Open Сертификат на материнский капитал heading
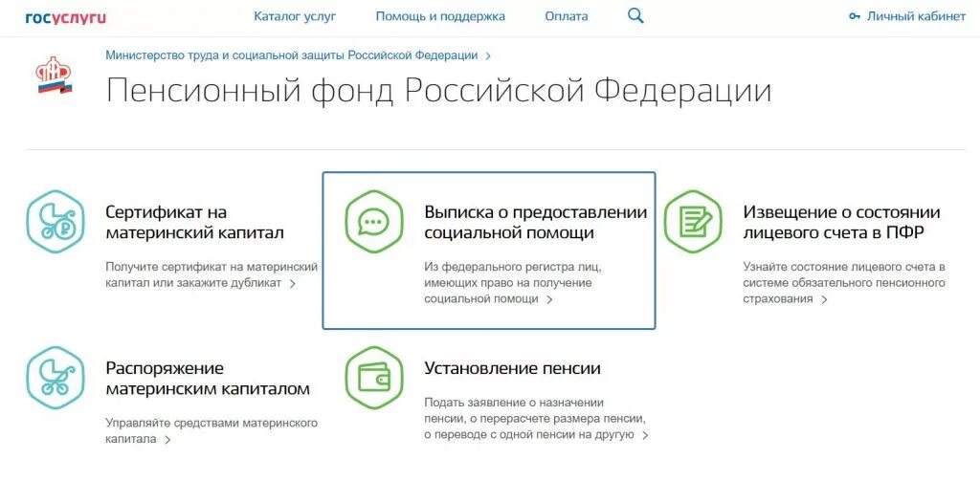This screenshot has height=481, width=980. pyautogui.click(x=194, y=223)
